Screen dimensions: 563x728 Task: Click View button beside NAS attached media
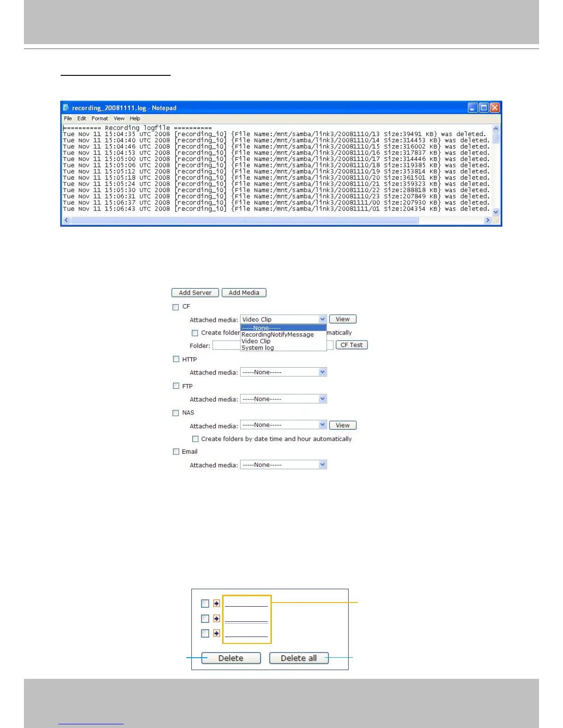[343, 425]
